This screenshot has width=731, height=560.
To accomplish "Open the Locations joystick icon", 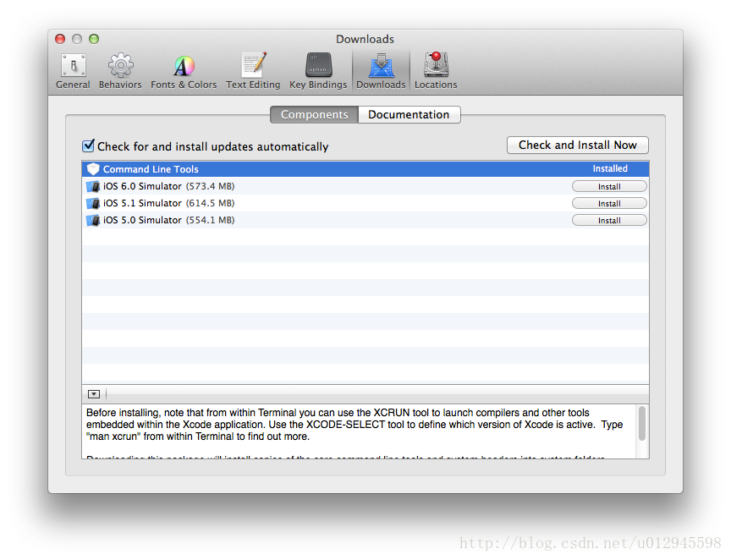I will click(x=436, y=64).
